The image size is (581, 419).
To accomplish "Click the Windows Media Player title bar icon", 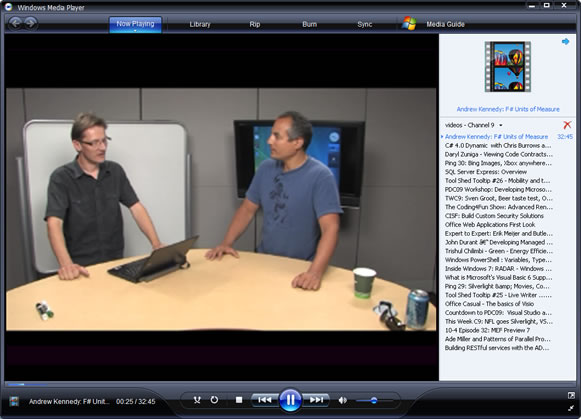I will tap(8, 7).
